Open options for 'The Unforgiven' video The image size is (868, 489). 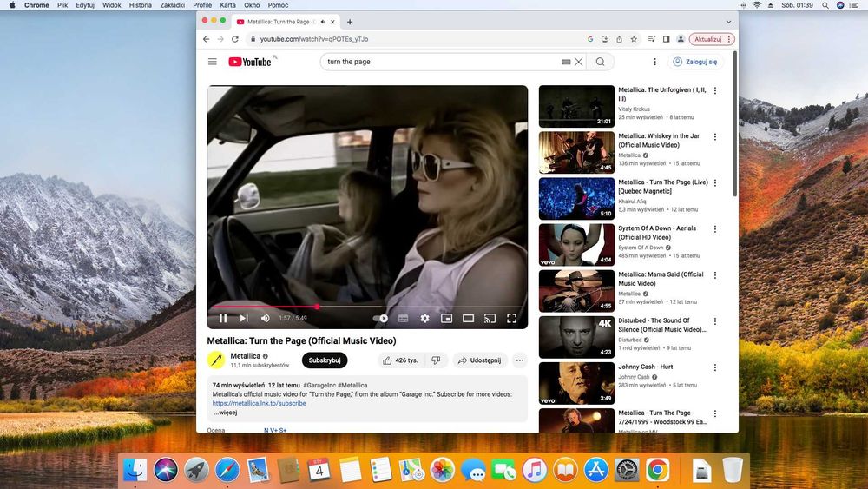714,91
